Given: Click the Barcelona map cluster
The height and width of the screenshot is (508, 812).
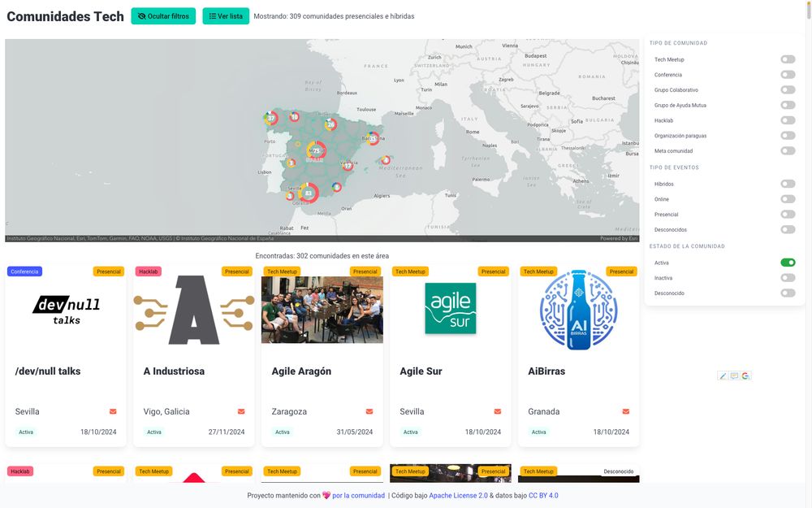Looking at the screenshot, I should [x=373, y=138].
